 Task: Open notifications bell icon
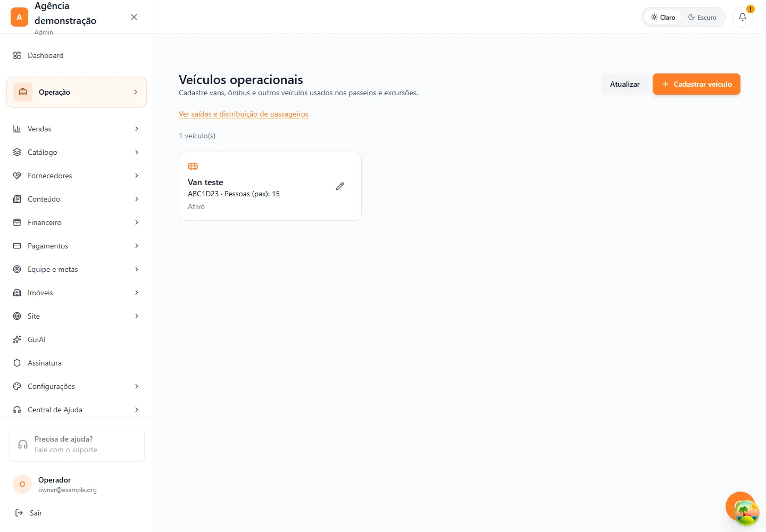coord(743,17)
